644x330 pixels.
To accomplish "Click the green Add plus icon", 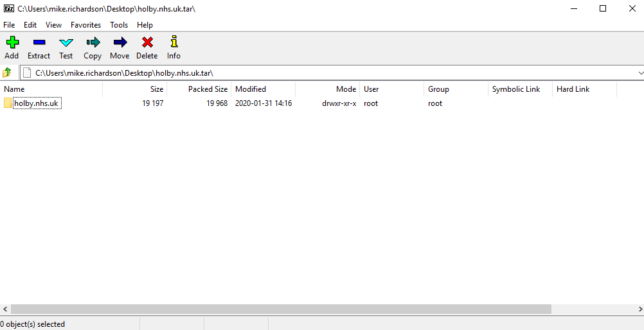I will click(x=12, y=42).
